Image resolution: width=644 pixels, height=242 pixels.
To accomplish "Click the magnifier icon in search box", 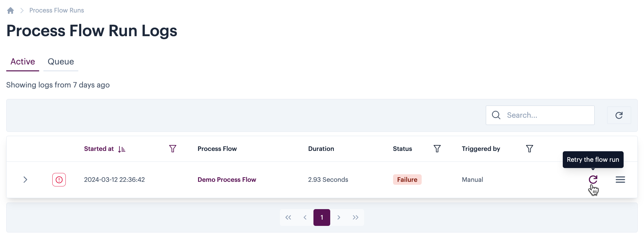I will pos(496,115).
